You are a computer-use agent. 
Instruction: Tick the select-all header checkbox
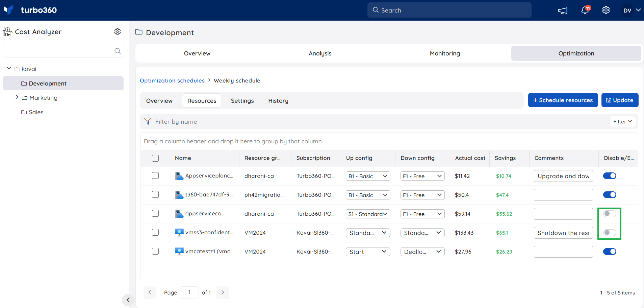155,158
